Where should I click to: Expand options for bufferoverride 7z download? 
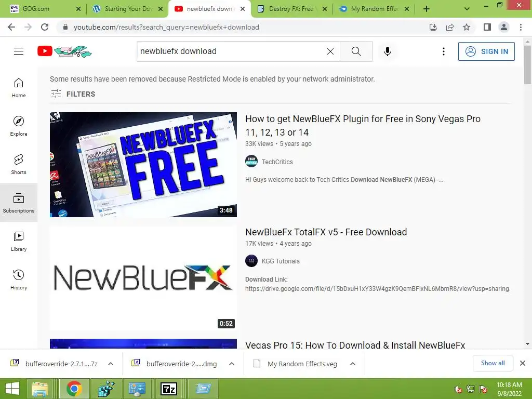[x=111, y=364]
